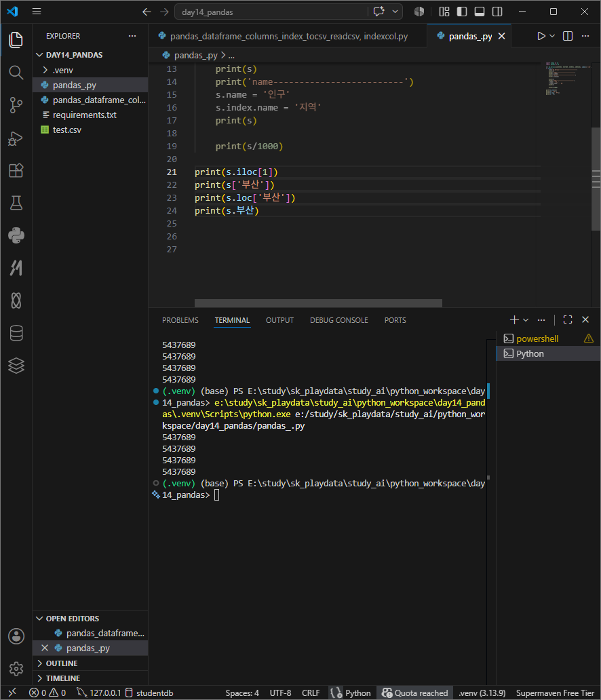Open the Python extension view
Image resolution: width=601 pixels, height=700 pixels.
pos(16,236)
